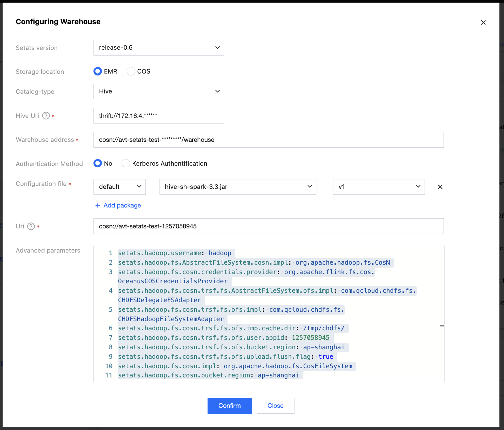The width and height of the screenshot is (504, 430).
Task: Select EMR storage location
Action: [x=98, y=71]
